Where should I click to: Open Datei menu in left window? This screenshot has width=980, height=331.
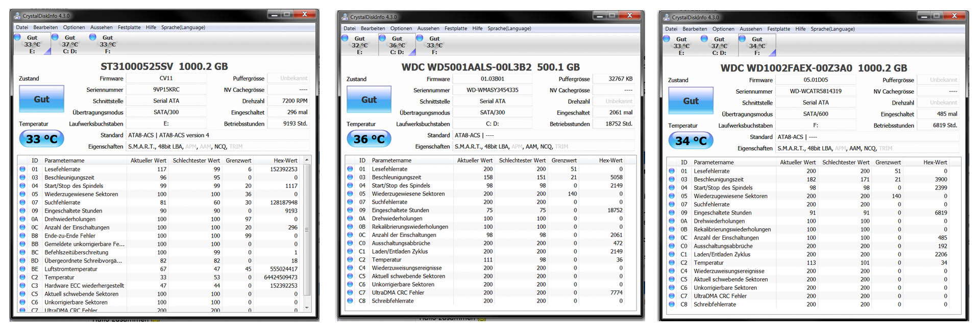coord(22,28)
